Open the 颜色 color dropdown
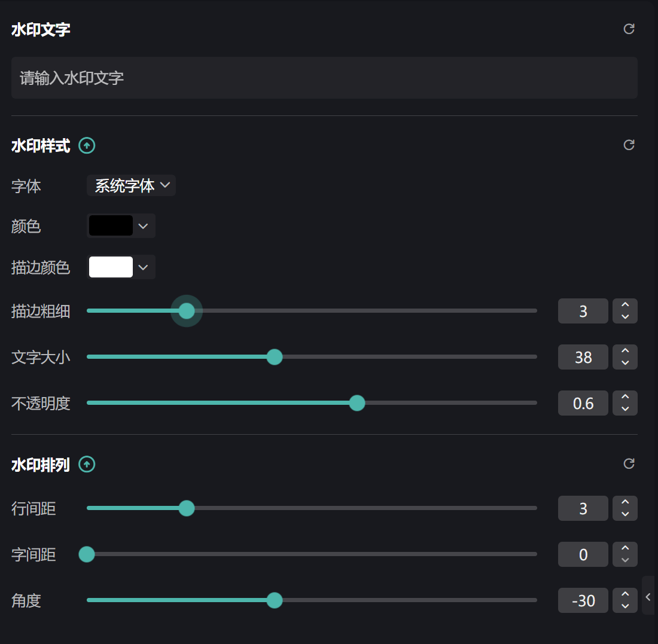The height and width of the screenshot is (644, 658). (143, 226)
